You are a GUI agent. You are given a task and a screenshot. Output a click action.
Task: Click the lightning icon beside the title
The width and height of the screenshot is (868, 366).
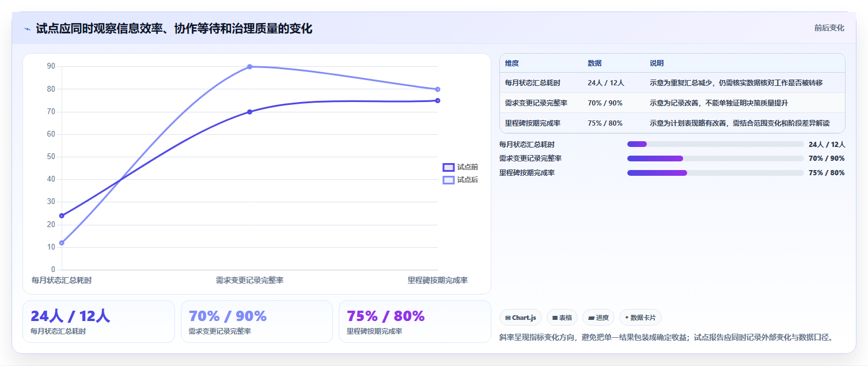coord(28,29)
